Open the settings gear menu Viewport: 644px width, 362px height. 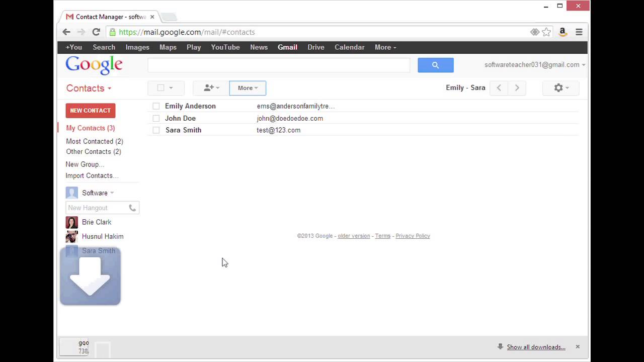click(x=561, y=88)
